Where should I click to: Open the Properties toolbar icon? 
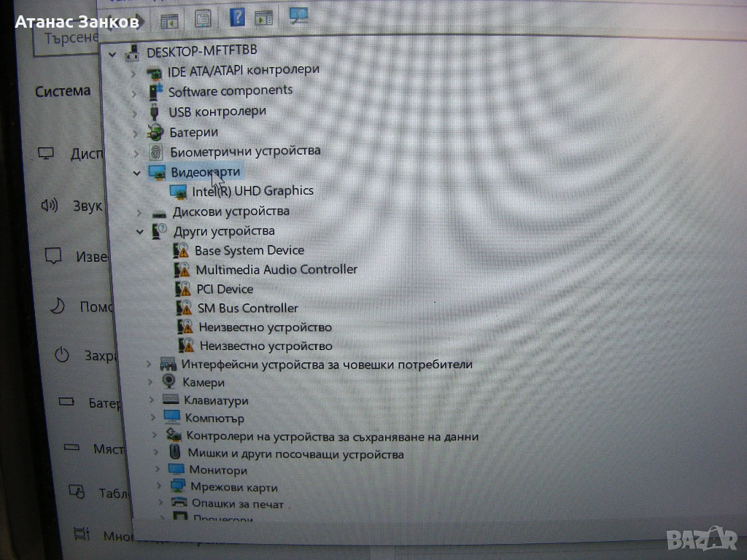(203, 18)
